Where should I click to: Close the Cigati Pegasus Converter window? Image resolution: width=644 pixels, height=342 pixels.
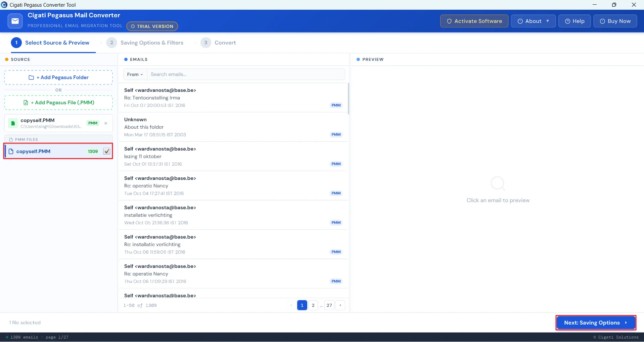[634, 5]
